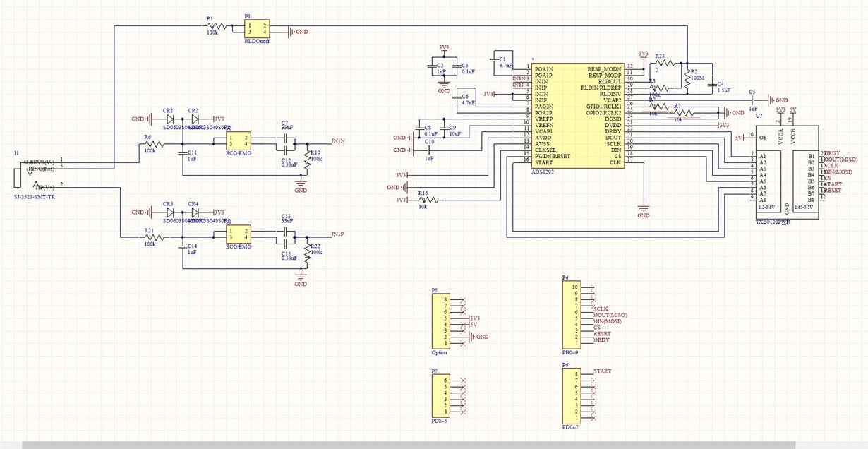
Task: Select the START net label on P6
Action: [603, 371]
